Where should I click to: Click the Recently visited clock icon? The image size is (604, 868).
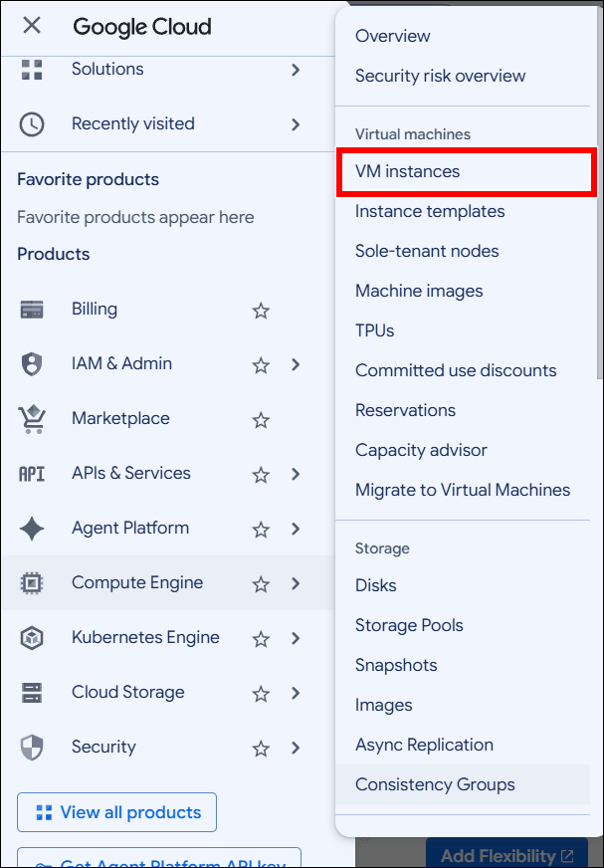[x=32, y=124]
